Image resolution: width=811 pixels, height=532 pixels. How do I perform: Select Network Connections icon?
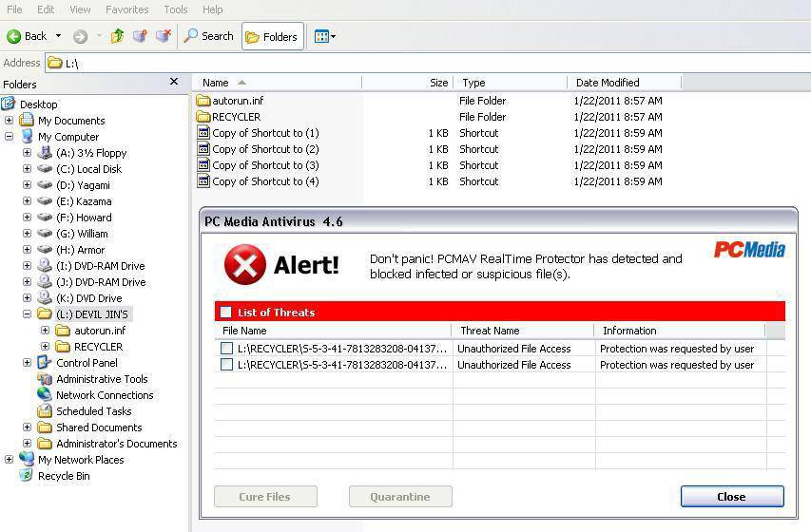click(45, 394)
